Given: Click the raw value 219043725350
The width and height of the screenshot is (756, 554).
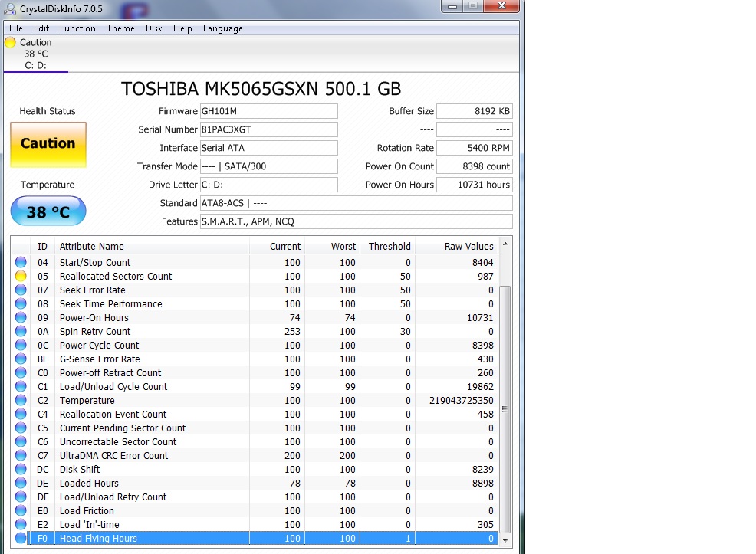Looking at the screenshot, I should click(x=462, y=400).
